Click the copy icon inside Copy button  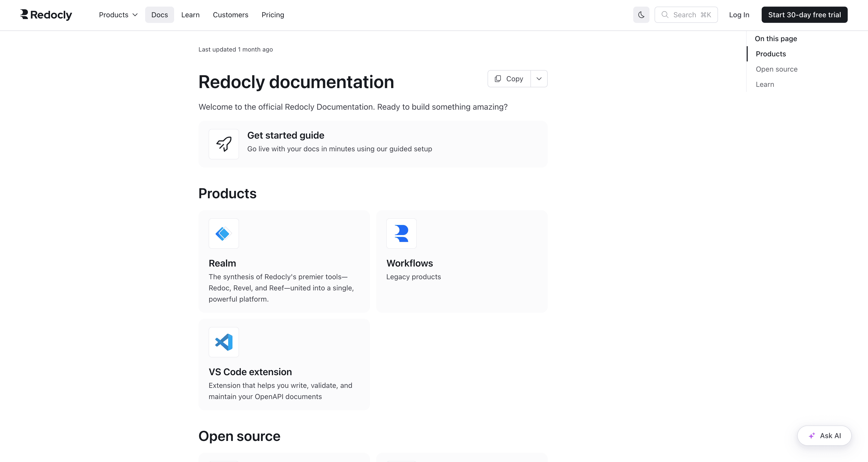(x=498, y=78)
